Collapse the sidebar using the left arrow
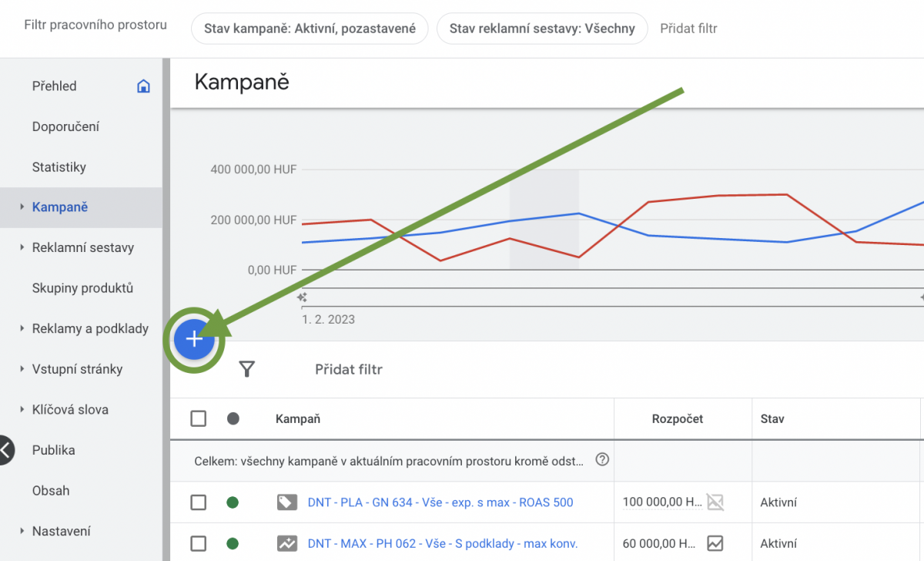The height and width of the screenshot is (561, 924). click(5, 450)
